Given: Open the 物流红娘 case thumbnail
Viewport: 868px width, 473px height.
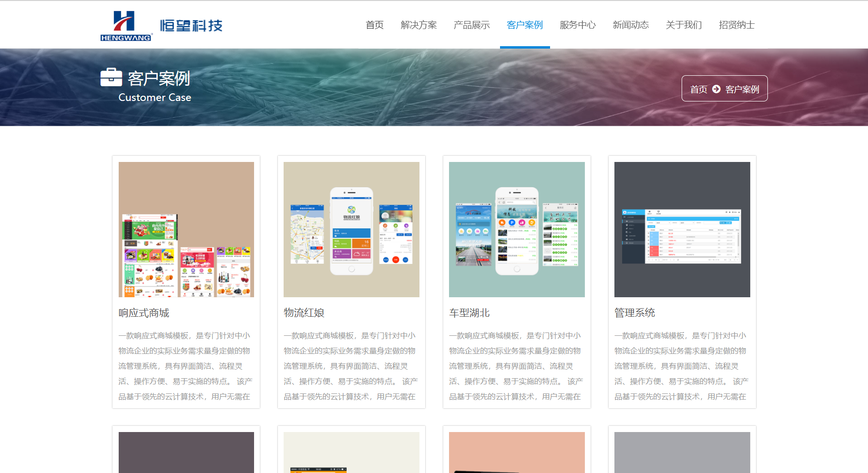Looking at the screenshot, I should 351,230.
